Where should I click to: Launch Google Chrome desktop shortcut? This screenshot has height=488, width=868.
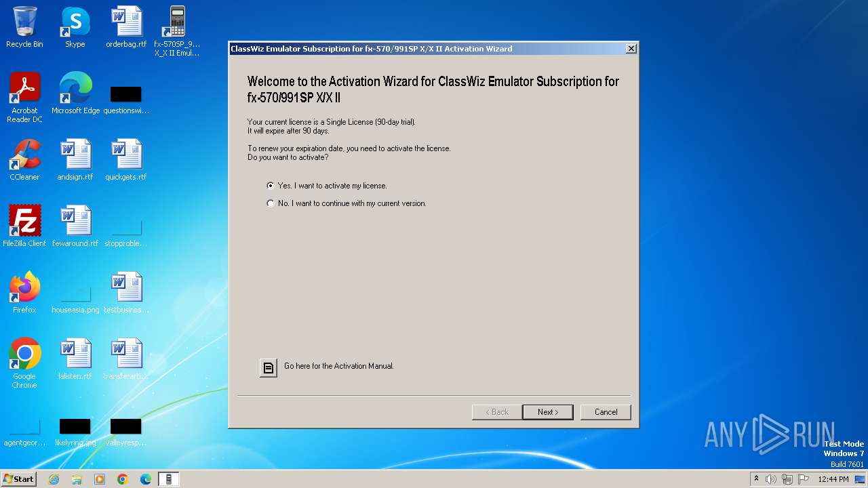click(24, 363)
